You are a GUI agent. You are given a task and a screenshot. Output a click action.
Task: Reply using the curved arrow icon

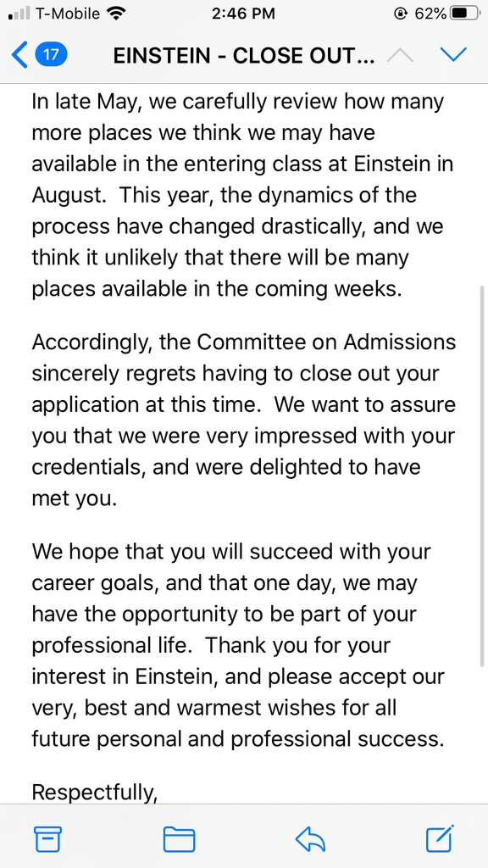coord(310,838)
